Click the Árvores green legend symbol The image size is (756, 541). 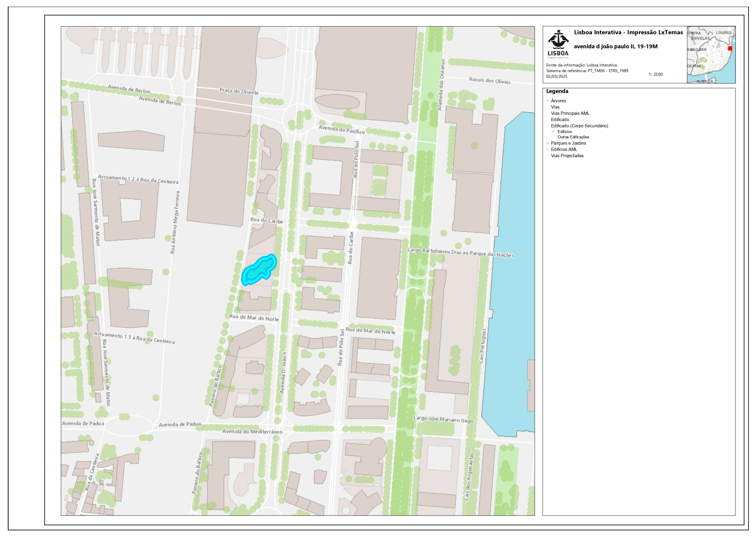point(548,101)
